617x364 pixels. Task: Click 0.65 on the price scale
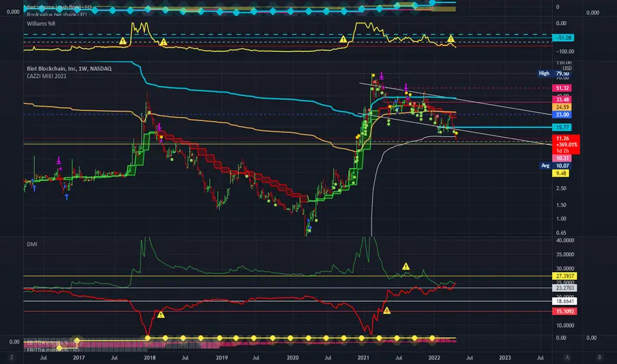(561, 233)
